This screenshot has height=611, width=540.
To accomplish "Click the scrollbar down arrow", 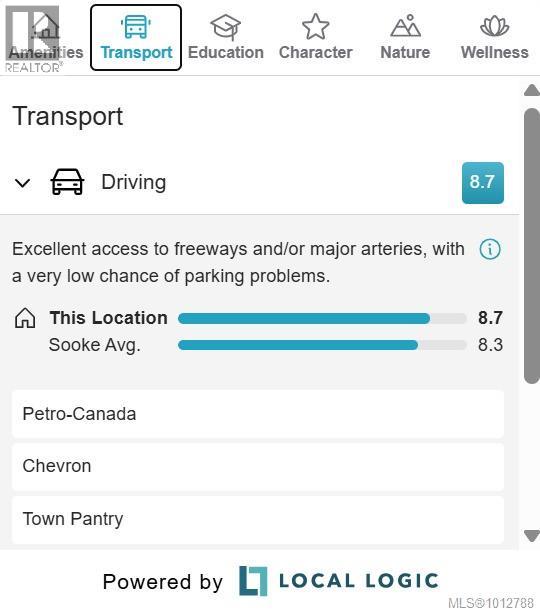I will click(532, 536).
